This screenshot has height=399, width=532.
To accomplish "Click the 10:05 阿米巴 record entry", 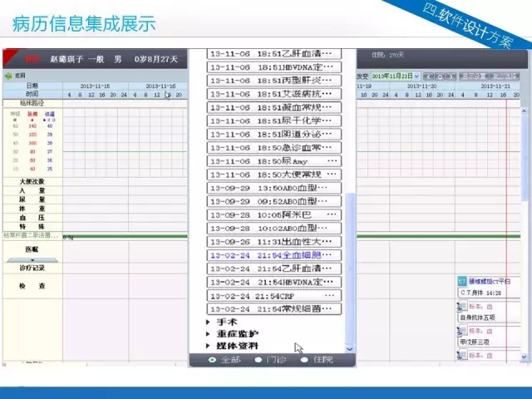I will pyautogui.click(x=274, y=214).
